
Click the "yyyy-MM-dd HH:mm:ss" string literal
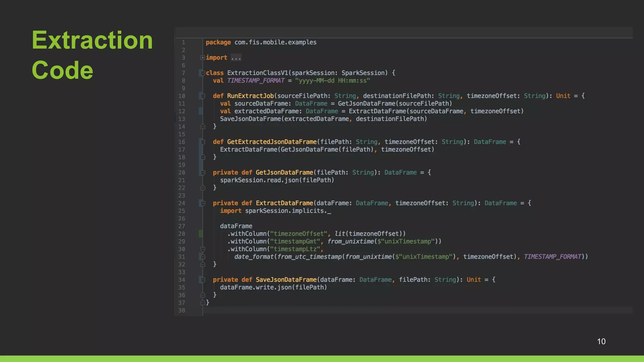tap(332, 81)
